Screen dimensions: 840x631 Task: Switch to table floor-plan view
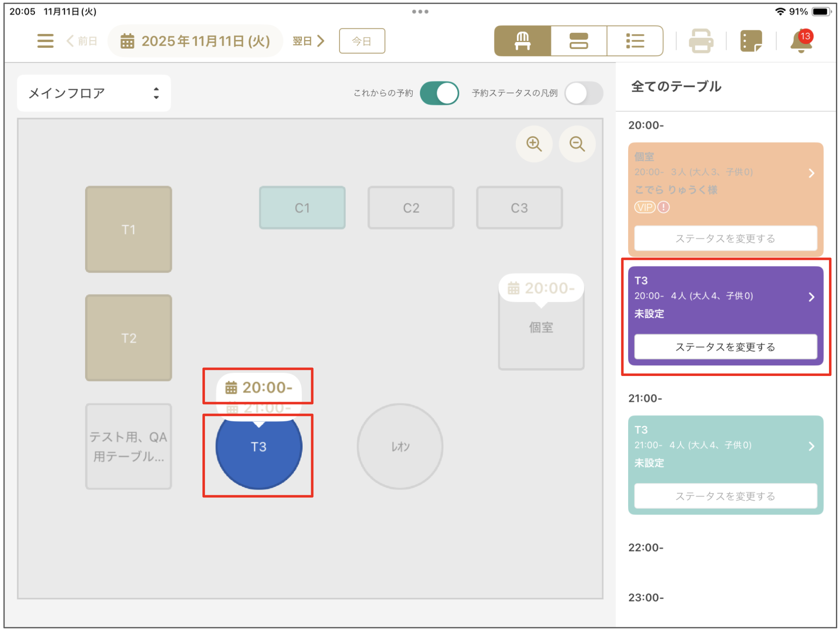pos(522,41)
